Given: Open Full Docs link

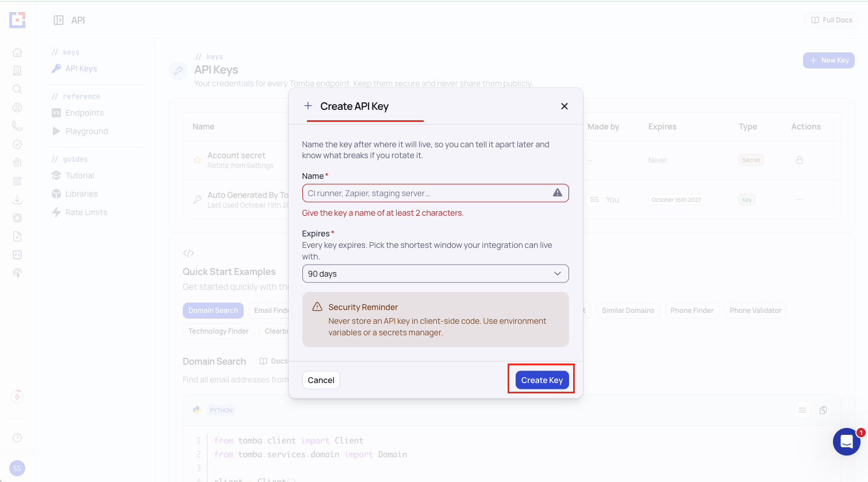Looking at the screenshot, I should point(831,20).
